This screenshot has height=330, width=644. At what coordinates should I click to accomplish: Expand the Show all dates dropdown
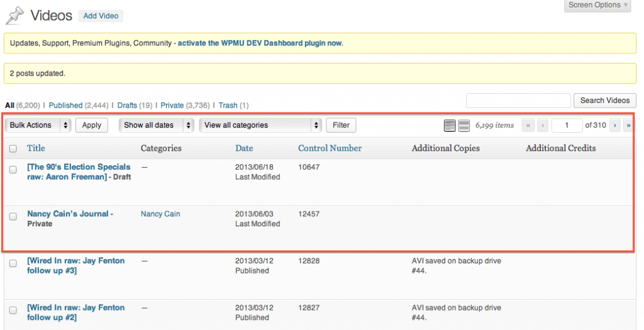(x=156, y=125)
